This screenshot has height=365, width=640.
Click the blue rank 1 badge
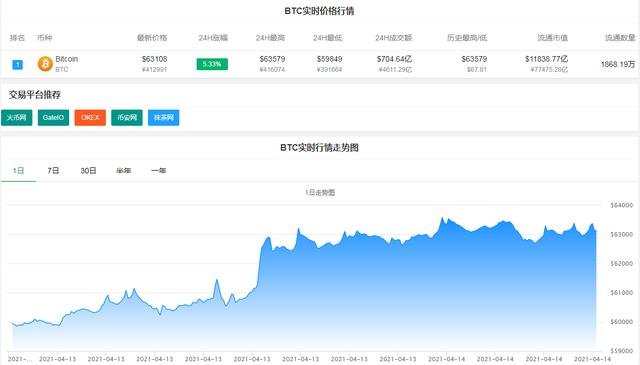[x=18, y=65]
